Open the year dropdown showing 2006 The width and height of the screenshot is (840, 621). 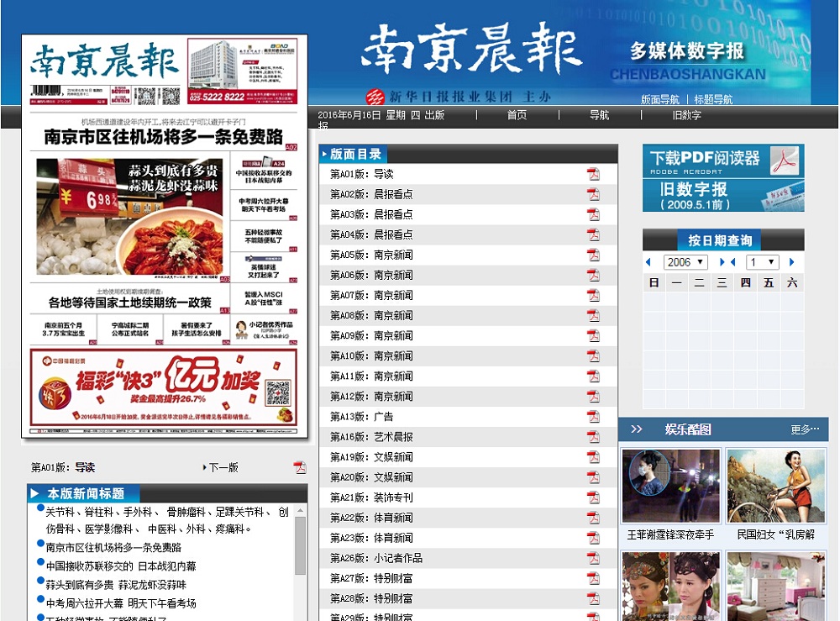coord(685,262)
